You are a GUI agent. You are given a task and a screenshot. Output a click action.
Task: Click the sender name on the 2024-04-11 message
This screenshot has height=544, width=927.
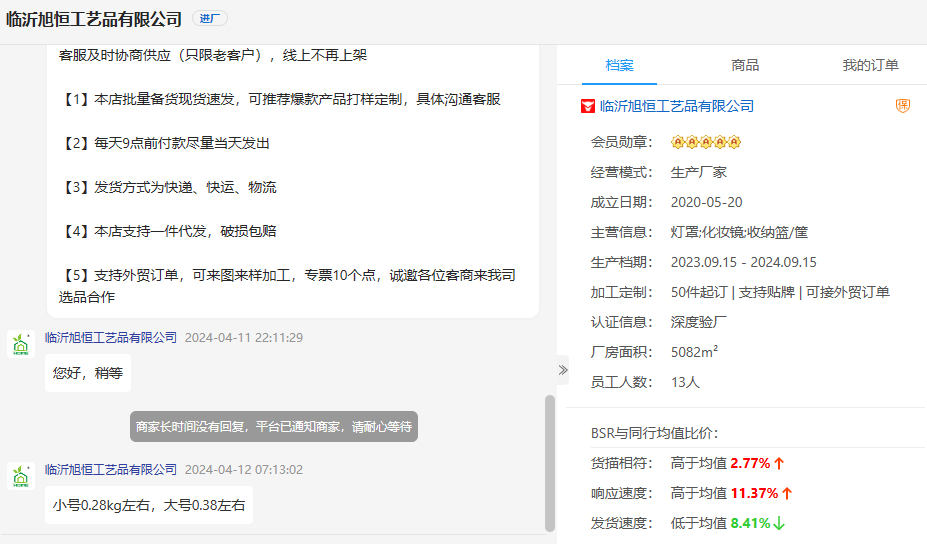110,338
